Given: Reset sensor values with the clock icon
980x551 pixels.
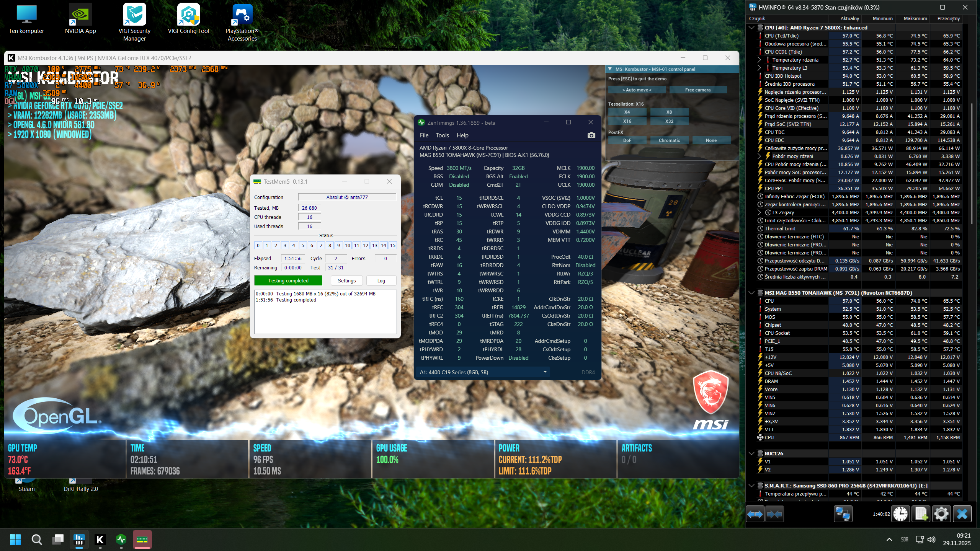Looking at the screenshot, I should click(900, 514).
